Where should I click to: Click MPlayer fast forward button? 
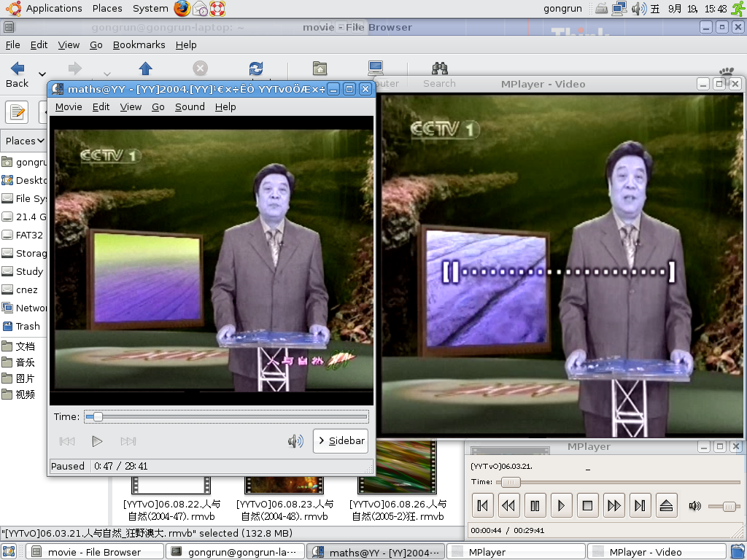pyautogui.click(x=614, y=505)
